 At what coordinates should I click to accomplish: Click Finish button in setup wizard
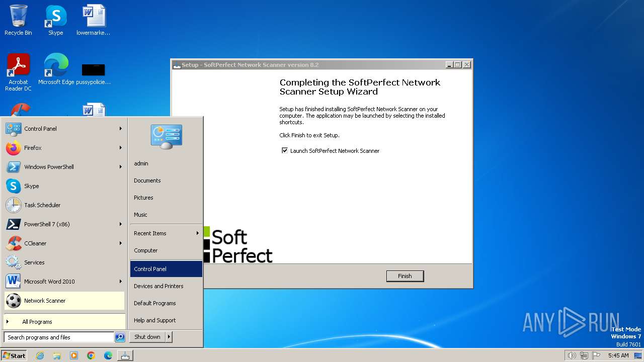coord(405,276)
